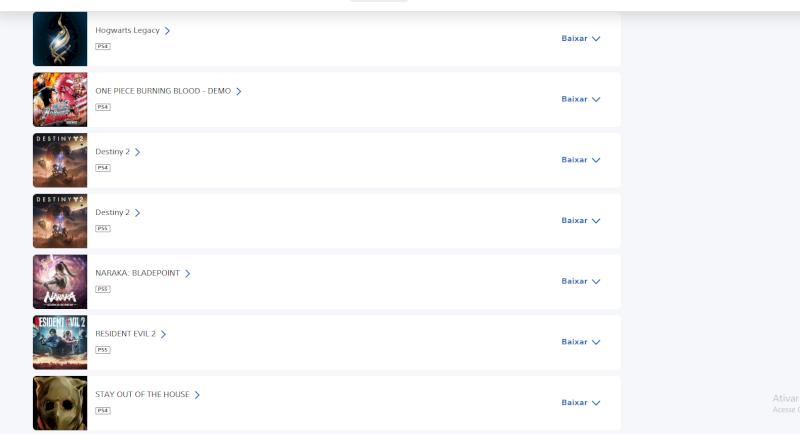800x434 pixels.
Task: Click the Hogwarts Legacy cover thumbnail
Action: pos(60,39)
